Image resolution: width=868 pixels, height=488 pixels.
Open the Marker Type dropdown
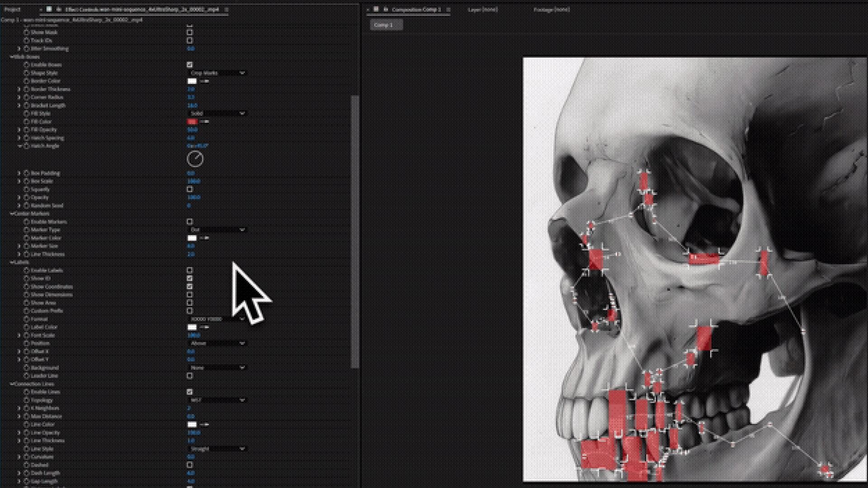[x=217, y=230]
